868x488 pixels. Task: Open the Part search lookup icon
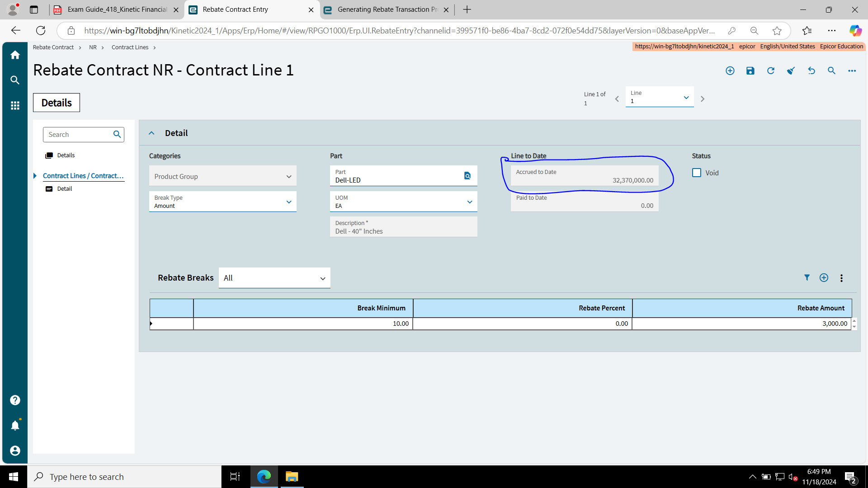coord(467,176)
